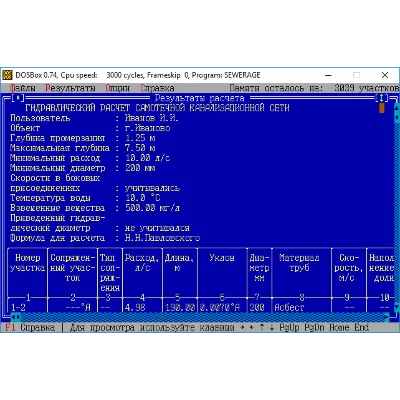Click the water temperature value 10.0 °C

click(x=143, y=198)
